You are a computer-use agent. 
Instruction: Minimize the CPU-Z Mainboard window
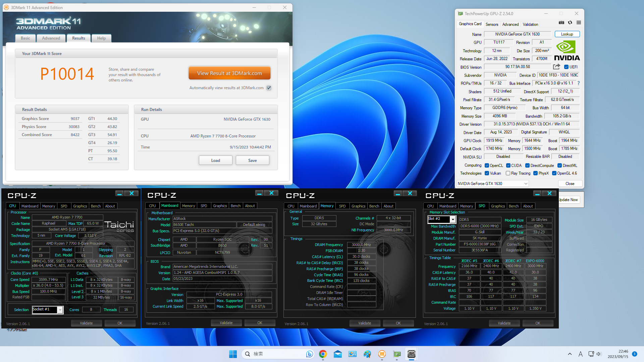point(259,193)
